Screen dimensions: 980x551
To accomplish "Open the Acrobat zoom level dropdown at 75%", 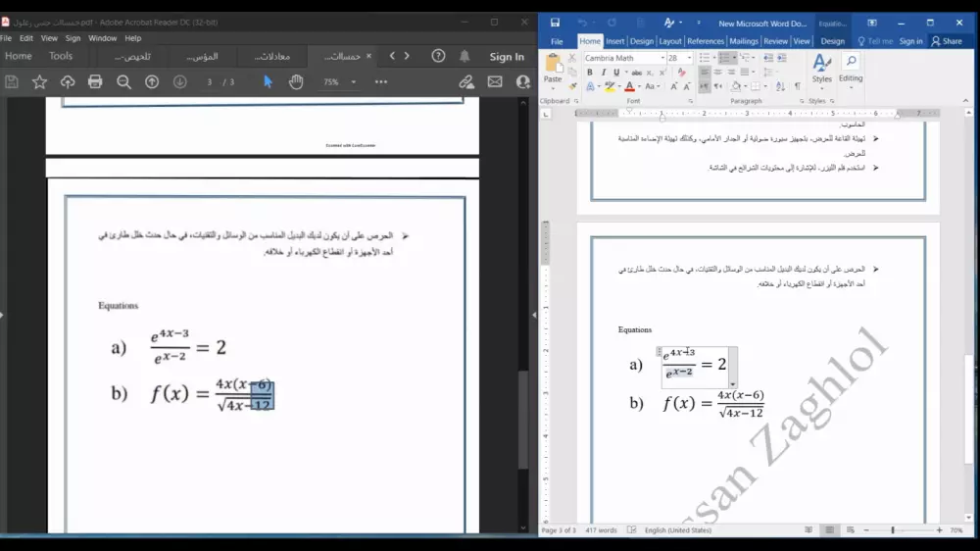I will 353,82.
